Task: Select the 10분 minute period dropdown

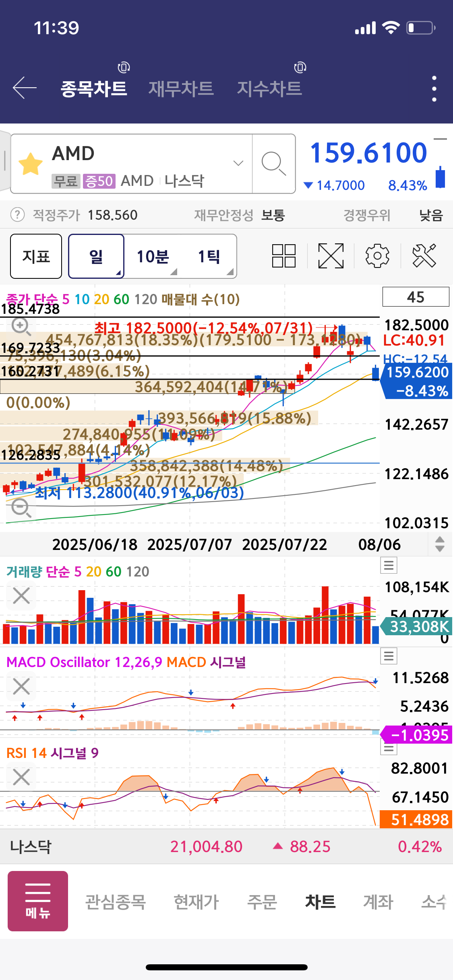Action: (153, 256)
